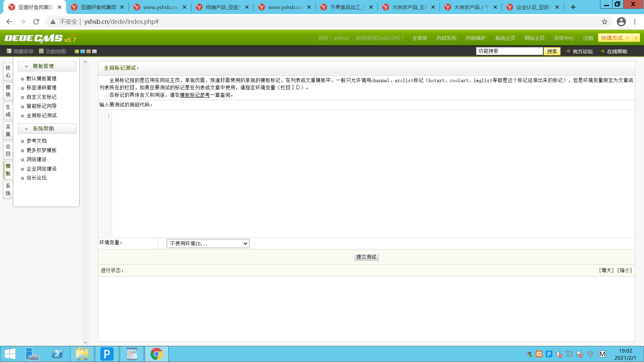Launch Chrome from the taskbar
This screenshot has height=362, width=644.
coord(156,354)
